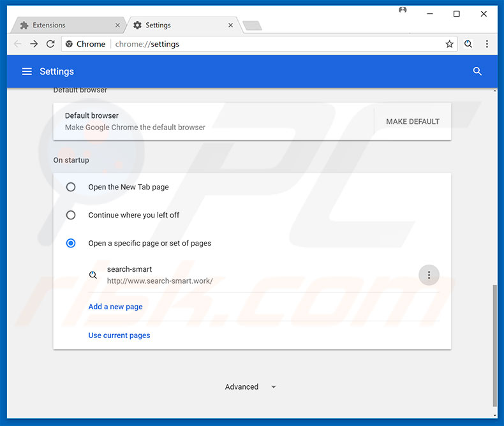Select Continue where you left off
The height and width of the screenshot is (426, 504).
71,215
